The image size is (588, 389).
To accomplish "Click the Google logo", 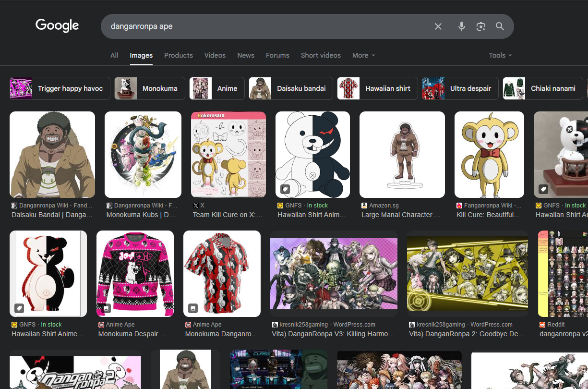I will pos(57,25).
